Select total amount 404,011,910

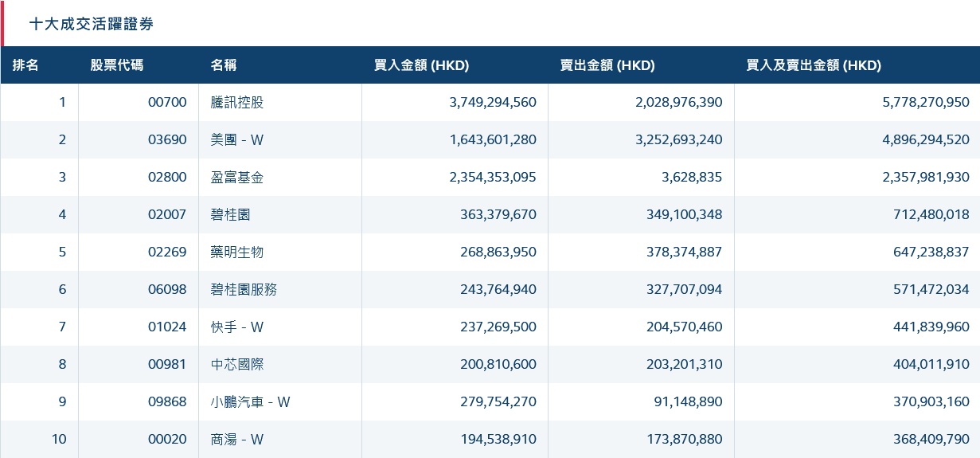[931, 364]
